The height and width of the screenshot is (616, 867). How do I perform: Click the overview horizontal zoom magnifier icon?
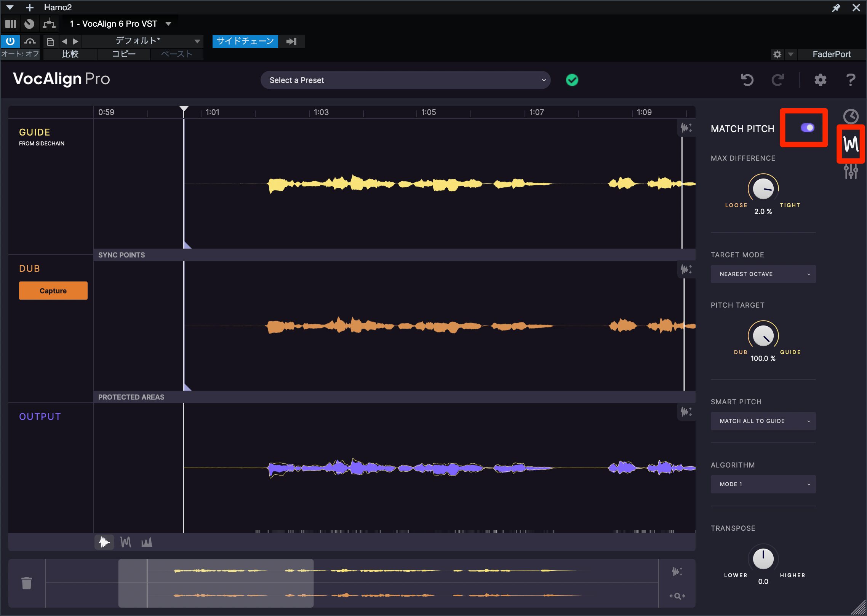[x=677, y=596]
